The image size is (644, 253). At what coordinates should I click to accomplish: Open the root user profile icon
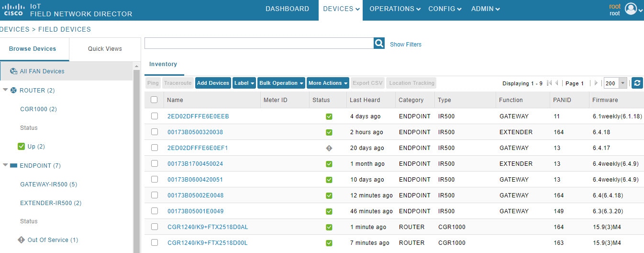coord(631,9)
